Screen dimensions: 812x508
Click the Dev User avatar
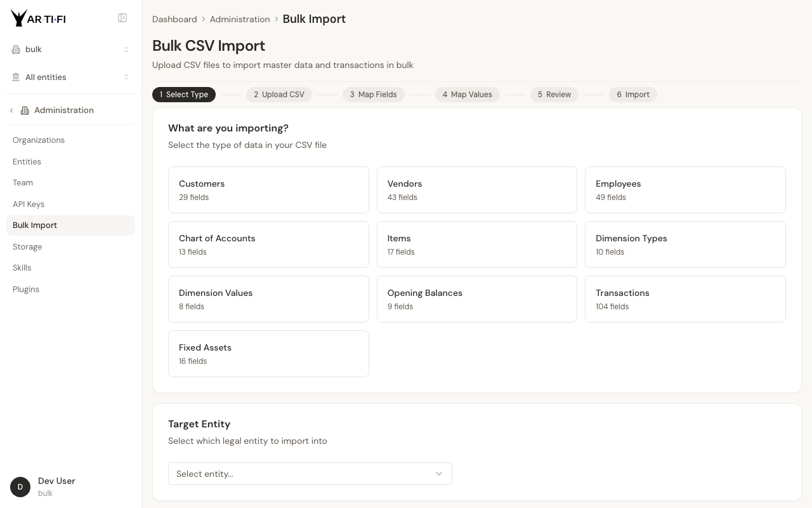20,487
